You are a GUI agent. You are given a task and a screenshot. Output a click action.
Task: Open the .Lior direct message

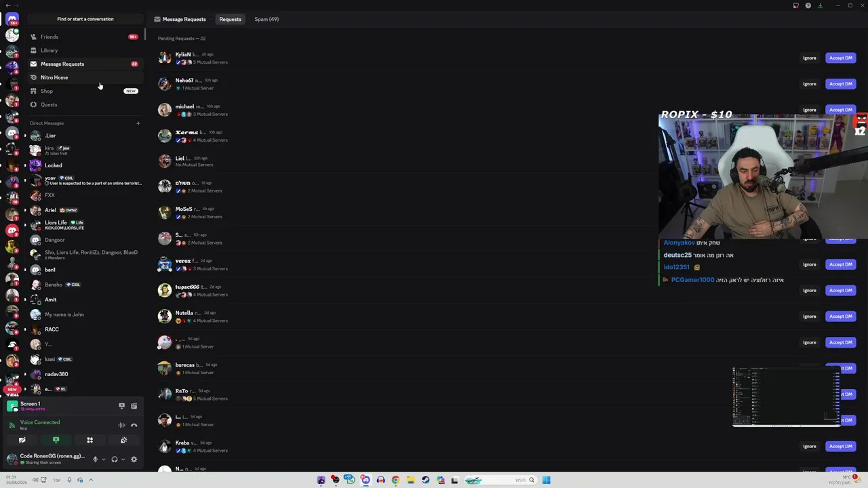click(x=85, y=136)
